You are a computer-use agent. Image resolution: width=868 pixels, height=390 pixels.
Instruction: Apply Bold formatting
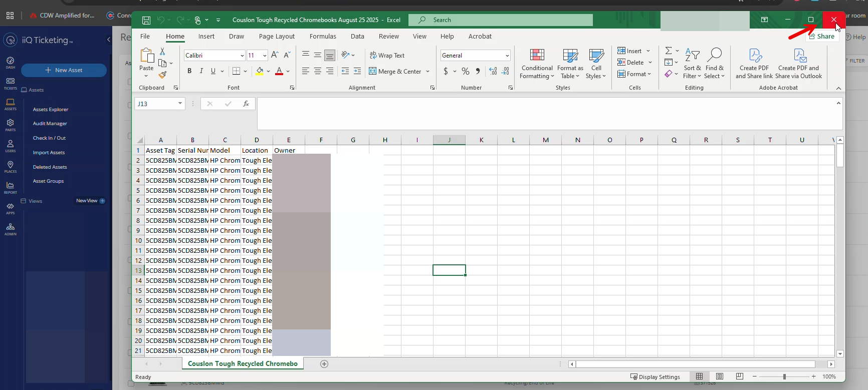click(x=189, y=71)
